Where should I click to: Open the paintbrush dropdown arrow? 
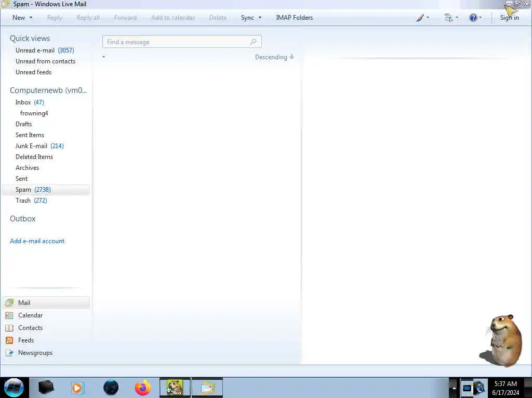[428, 18]
